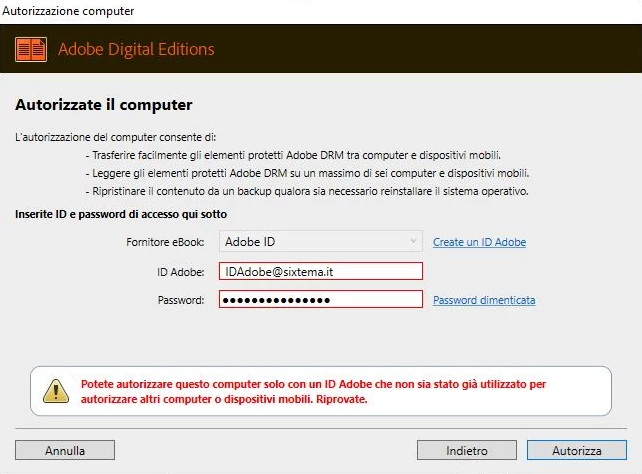Click the 'ID Adobe:' field label

181,272
